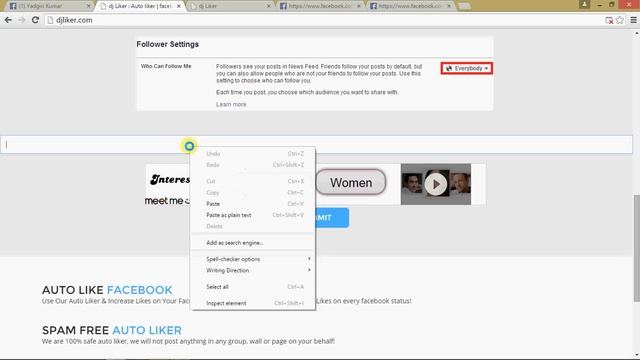
Task: Click the AUTO LIKE FACEBOOK heading
Action: pyautogui.click(x=107, y=290)
